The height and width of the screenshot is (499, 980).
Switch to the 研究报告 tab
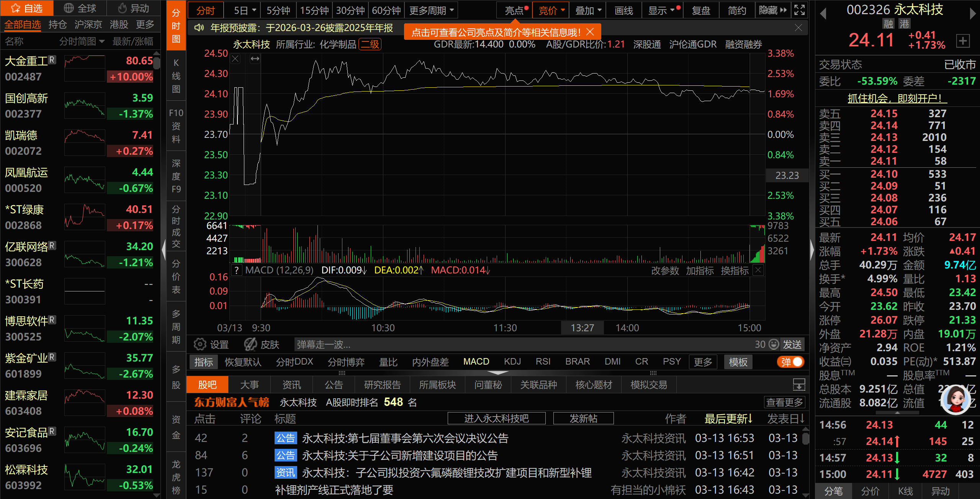pyautogui.click(x=382, y=385)
